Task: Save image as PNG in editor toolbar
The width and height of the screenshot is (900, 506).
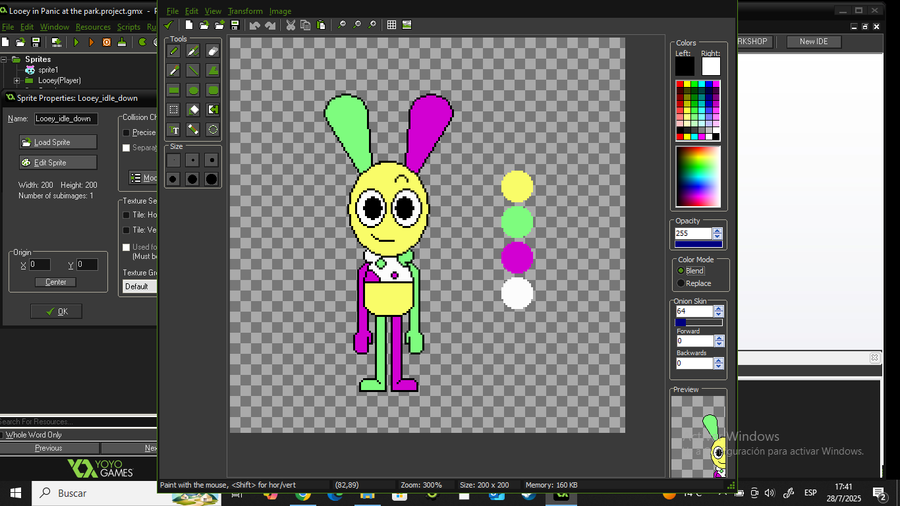Action: [235, 25]
